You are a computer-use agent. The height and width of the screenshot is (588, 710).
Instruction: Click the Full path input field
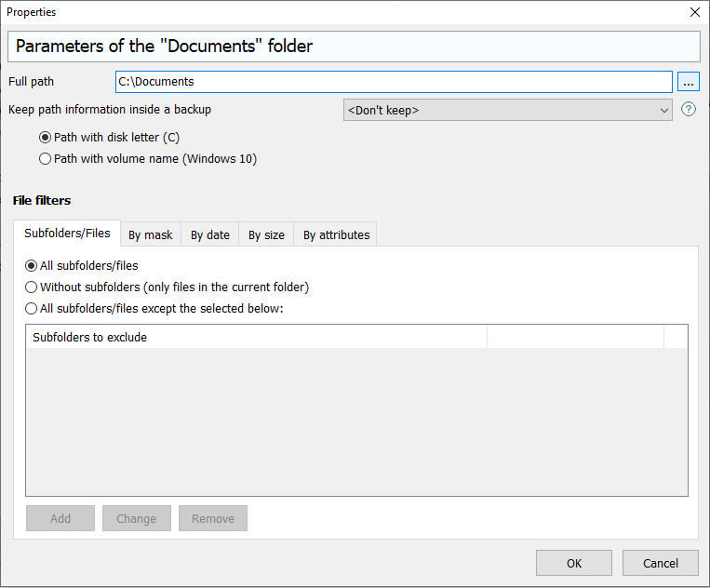(394, 82)
